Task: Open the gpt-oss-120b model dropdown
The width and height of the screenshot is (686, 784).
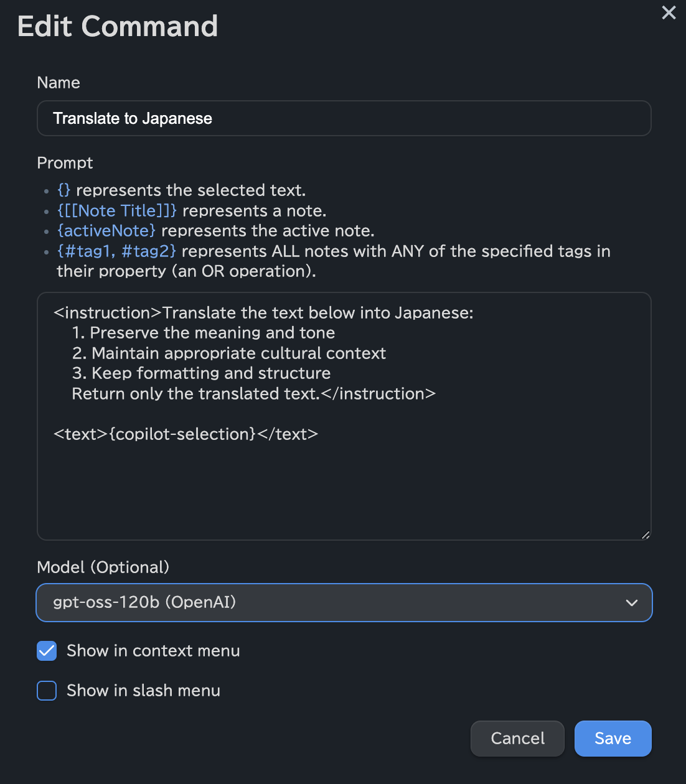Action: 344,602
